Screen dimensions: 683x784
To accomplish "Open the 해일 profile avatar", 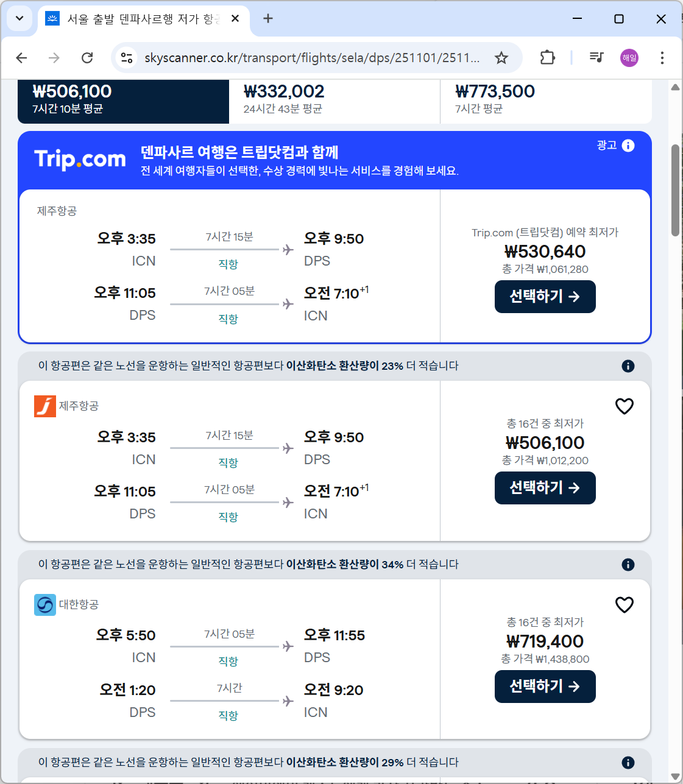I will coord(629,57).
